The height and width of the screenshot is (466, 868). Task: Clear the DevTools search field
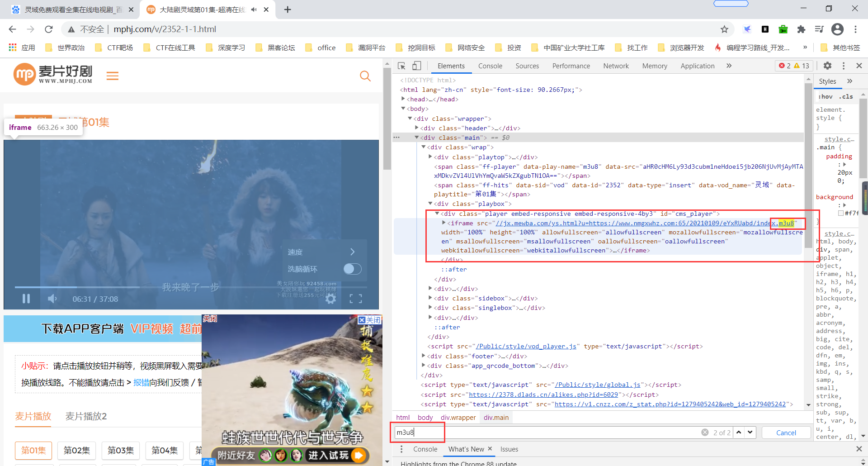705,433
